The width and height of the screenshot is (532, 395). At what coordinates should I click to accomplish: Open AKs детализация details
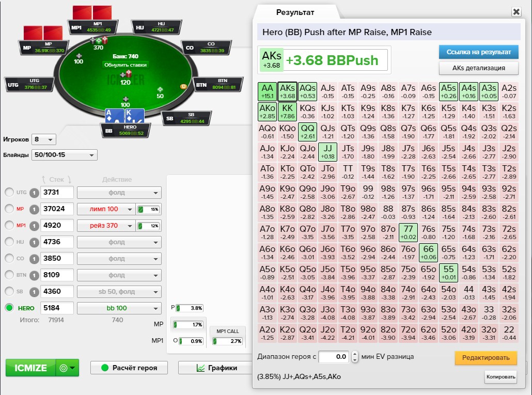[478, 68]
